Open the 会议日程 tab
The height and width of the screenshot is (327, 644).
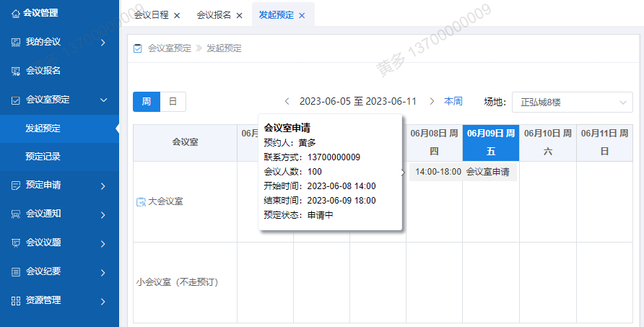click(x=152, y=15)
